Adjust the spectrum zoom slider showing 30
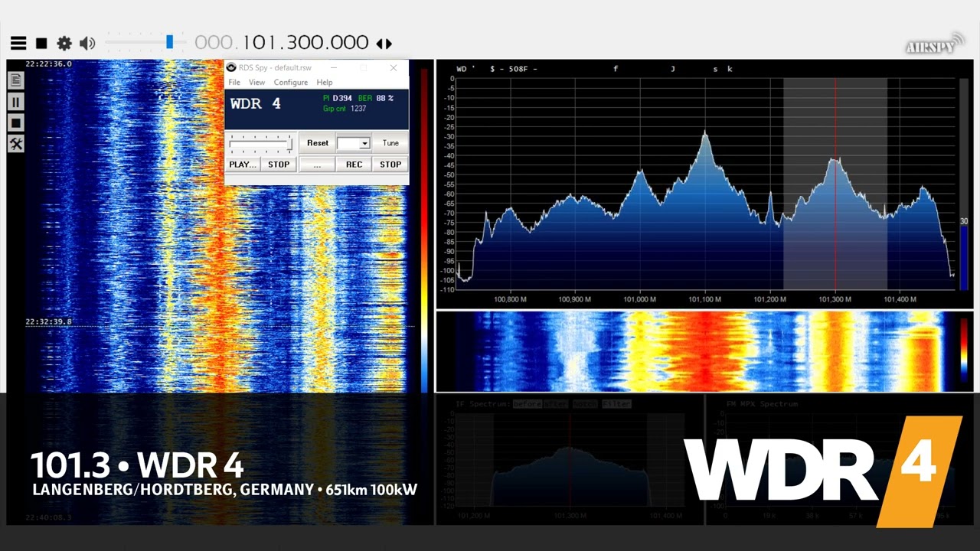The width and height of the screenshot is (980, 551). pyautogui.click(x=964, y=184)
